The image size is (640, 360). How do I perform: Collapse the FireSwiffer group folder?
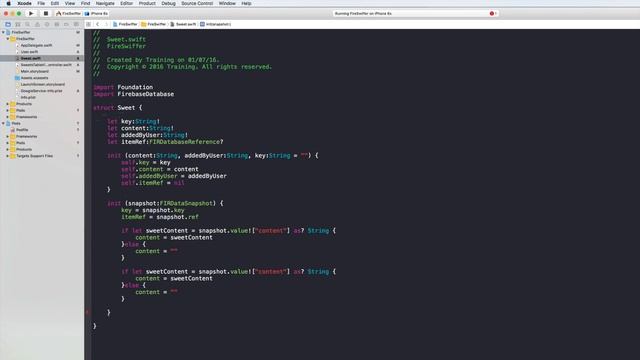[8, 39]
